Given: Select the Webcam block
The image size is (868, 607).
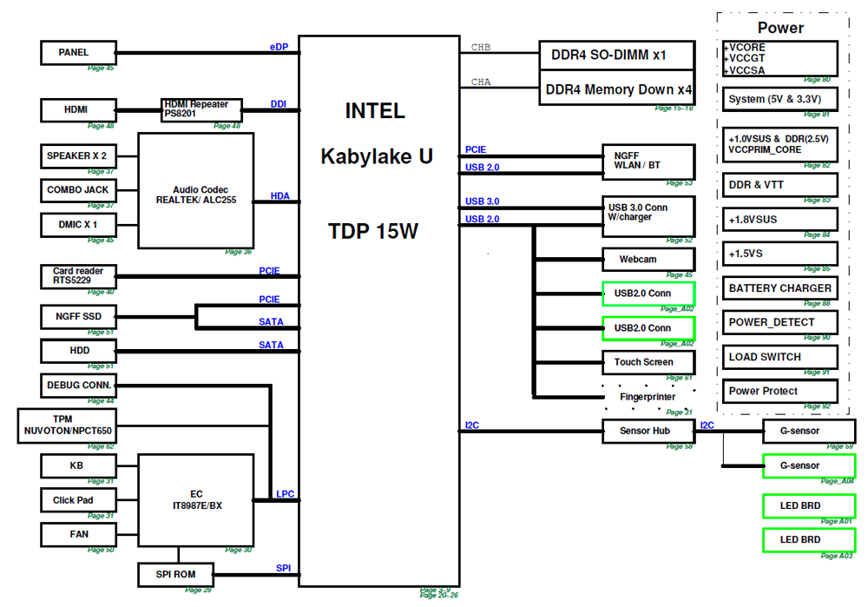Looking at the screenshot, I should (x=648, y=259).
